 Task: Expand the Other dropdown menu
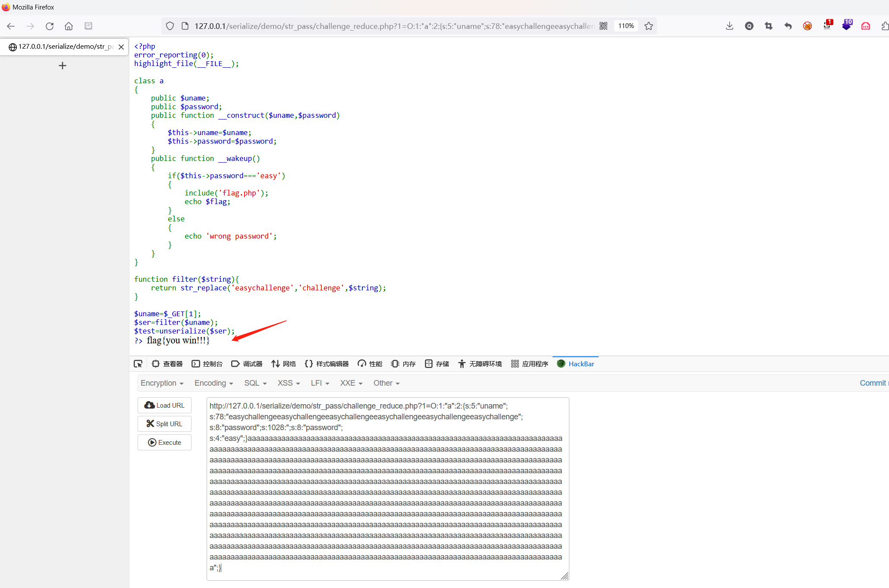(386, 384)
